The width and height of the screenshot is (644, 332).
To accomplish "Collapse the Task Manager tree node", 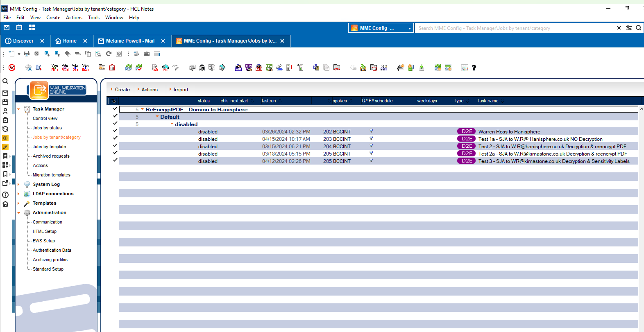I will 19,109.
